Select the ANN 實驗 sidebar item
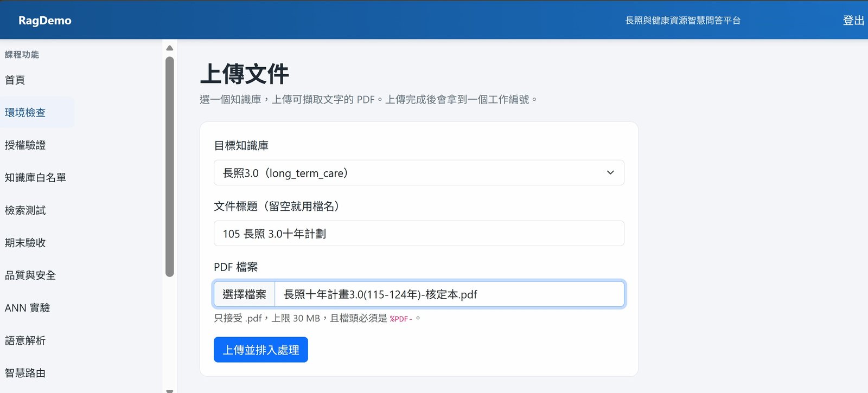 click(27, 308)
